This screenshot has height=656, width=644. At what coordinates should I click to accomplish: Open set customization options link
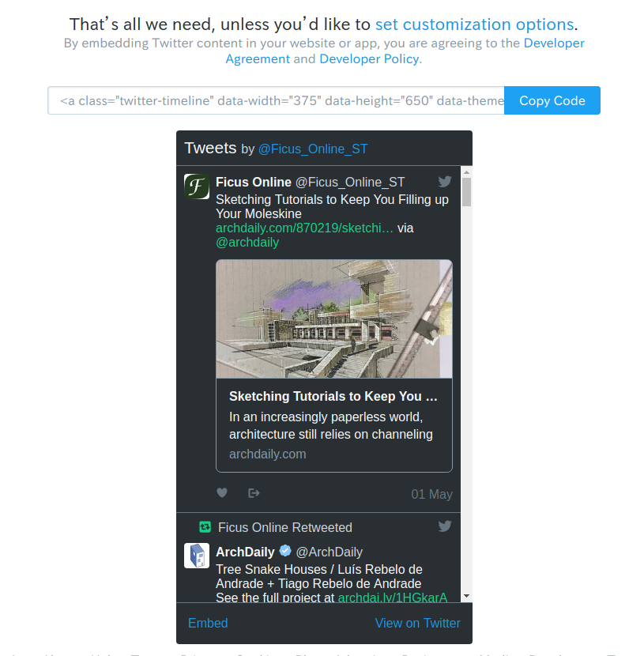[x=475, y=25]
